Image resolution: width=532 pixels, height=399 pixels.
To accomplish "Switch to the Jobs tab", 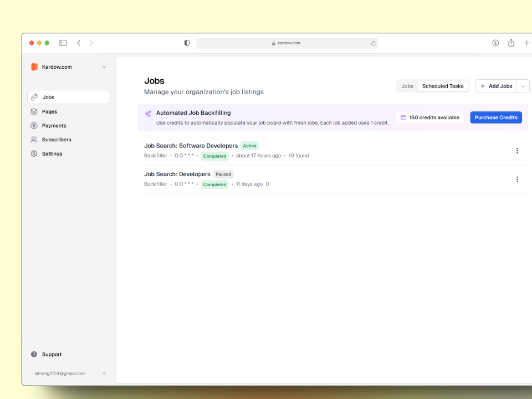I will [x=407, y=86].
